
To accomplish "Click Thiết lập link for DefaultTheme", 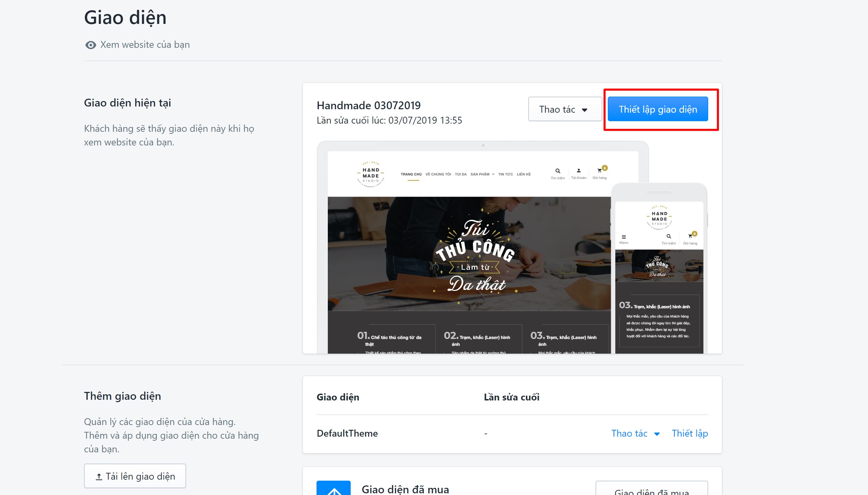I will point(690,433).
